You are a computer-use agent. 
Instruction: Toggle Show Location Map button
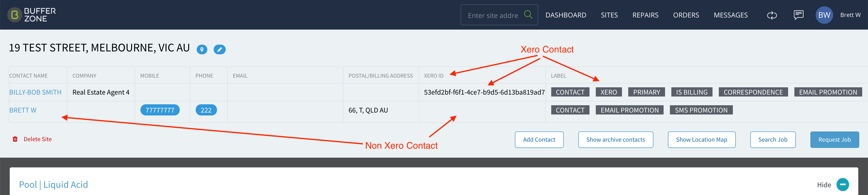(x=701, y=140)
